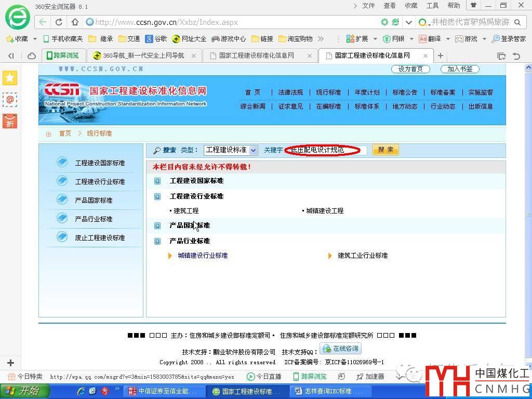
Task: Open the red @ mail sidebar icon
Action: pyautogui.click(x=10, y=99)
